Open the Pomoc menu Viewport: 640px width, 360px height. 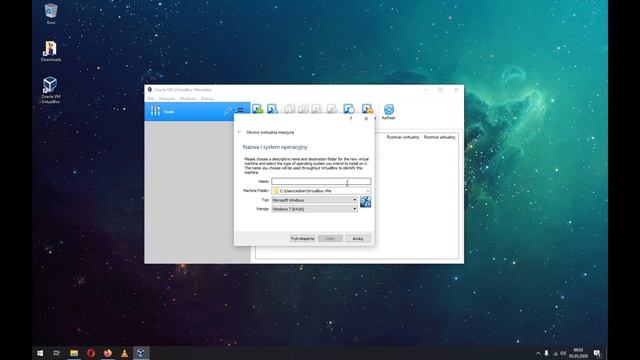pyautogui.click(x=207, y=99)
